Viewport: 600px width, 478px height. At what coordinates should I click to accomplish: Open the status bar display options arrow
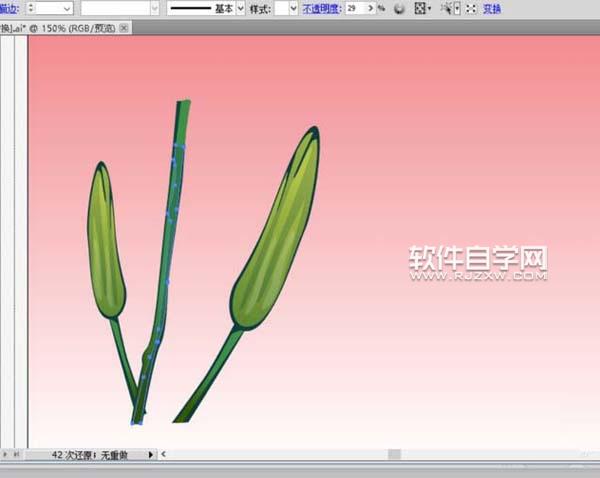(x=151, y=455)
